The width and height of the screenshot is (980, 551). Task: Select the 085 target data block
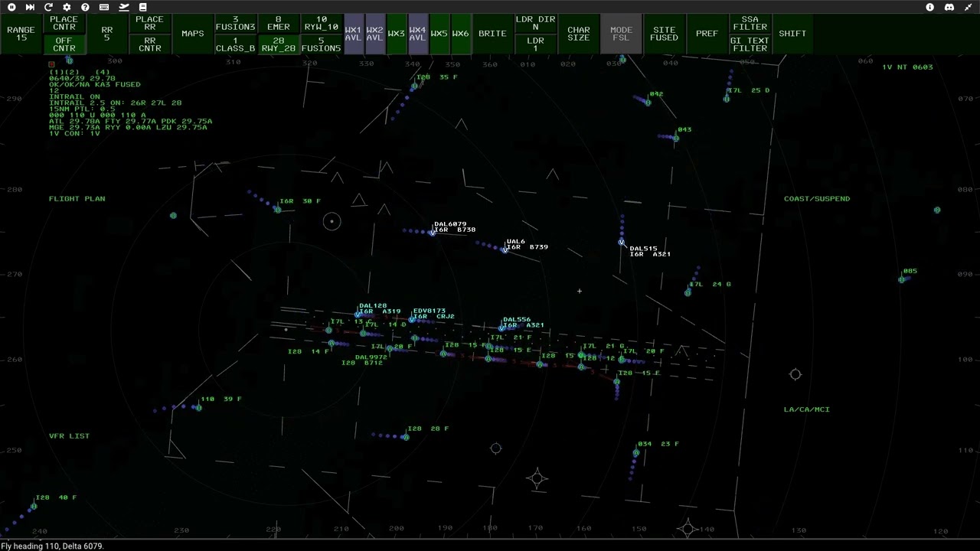click(910, 271)
